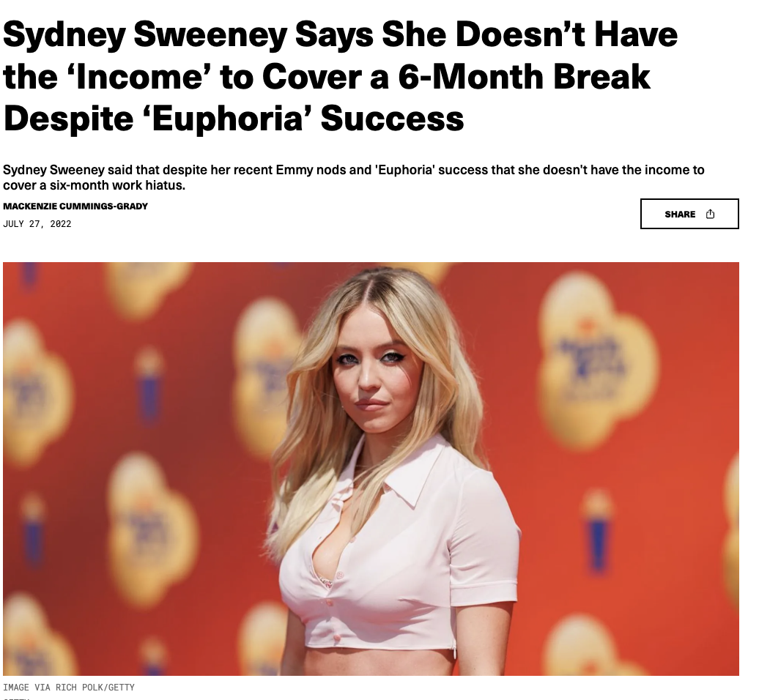Click the SHARE button label
The width and height of the screenshot is (759, 700).
(x=680, y=215)
